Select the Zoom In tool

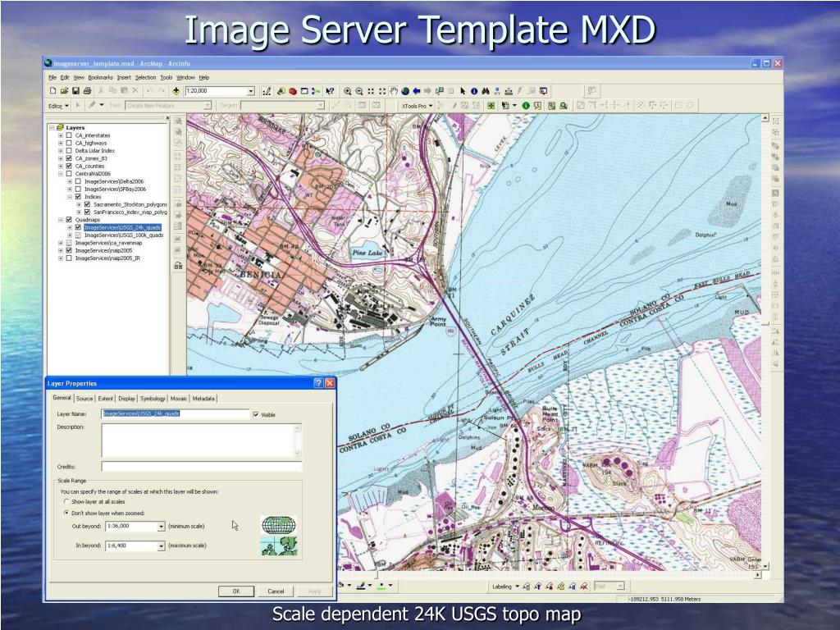pos(348,91)
